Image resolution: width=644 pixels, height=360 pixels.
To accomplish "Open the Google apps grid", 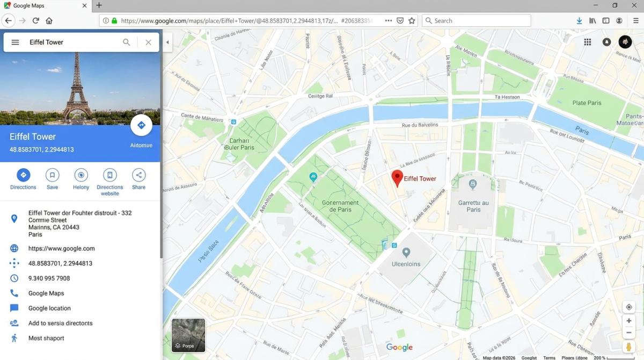I will click(588, 42).
